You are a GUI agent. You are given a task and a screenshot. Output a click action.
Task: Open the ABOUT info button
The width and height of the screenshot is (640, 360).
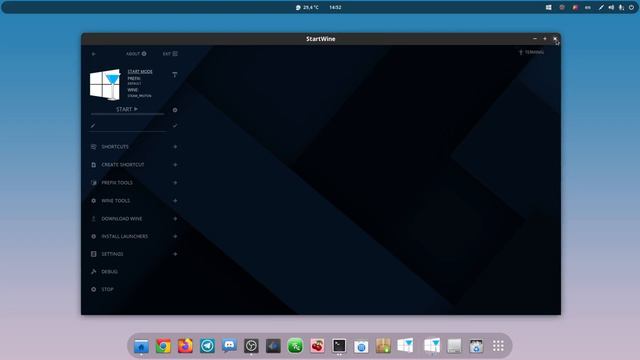136,54
